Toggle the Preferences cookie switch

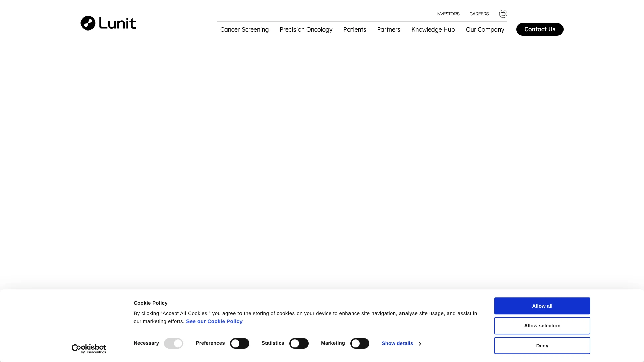[239, 343]
